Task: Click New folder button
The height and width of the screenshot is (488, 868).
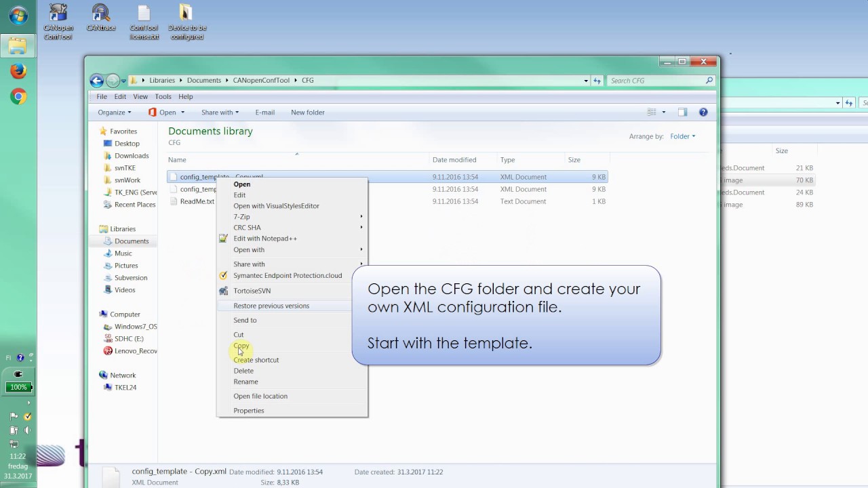Action: tap(308, 113)
